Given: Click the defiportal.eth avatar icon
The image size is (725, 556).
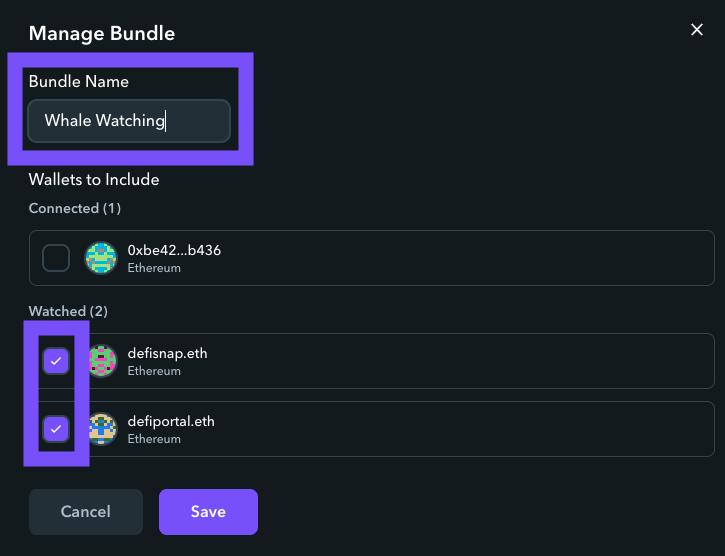Looking at the screenshot, I should 102,429.
